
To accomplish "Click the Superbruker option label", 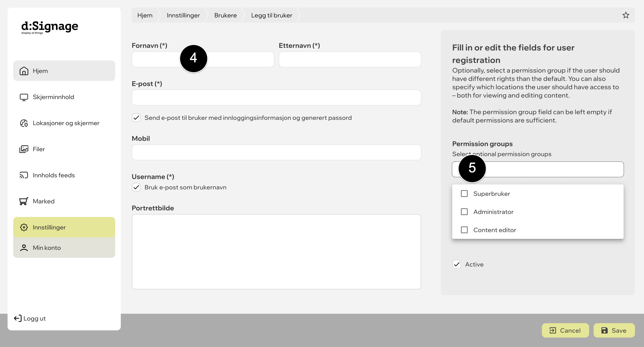I will coord(491,194).
